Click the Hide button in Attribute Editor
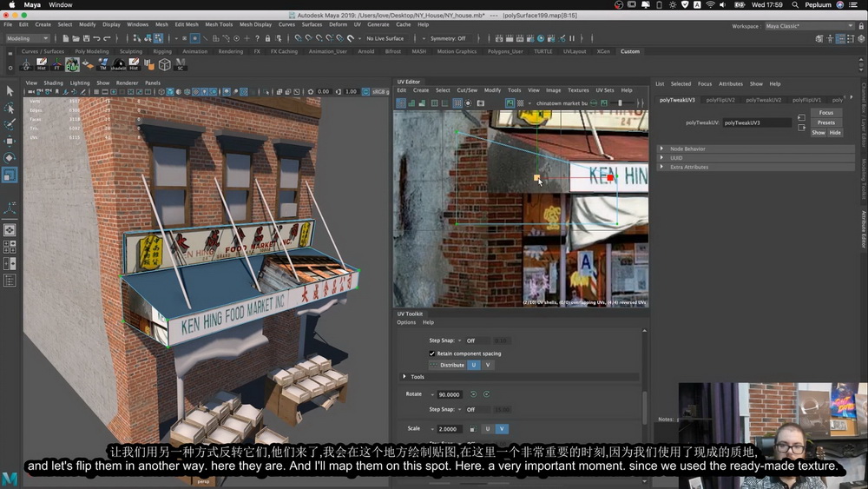 [x=835, y=132]
